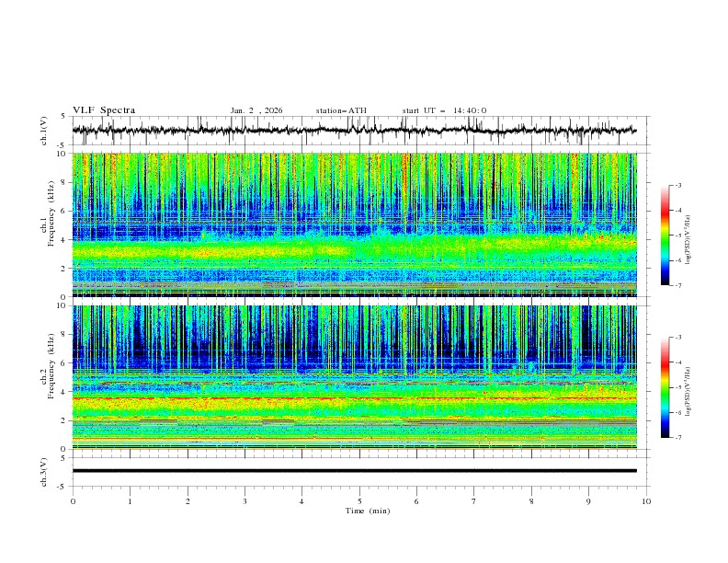This screenshot has height=563, width=728.
Task: Click the "-7" tick on ch.2 colorbar
Action: (678, 438)
